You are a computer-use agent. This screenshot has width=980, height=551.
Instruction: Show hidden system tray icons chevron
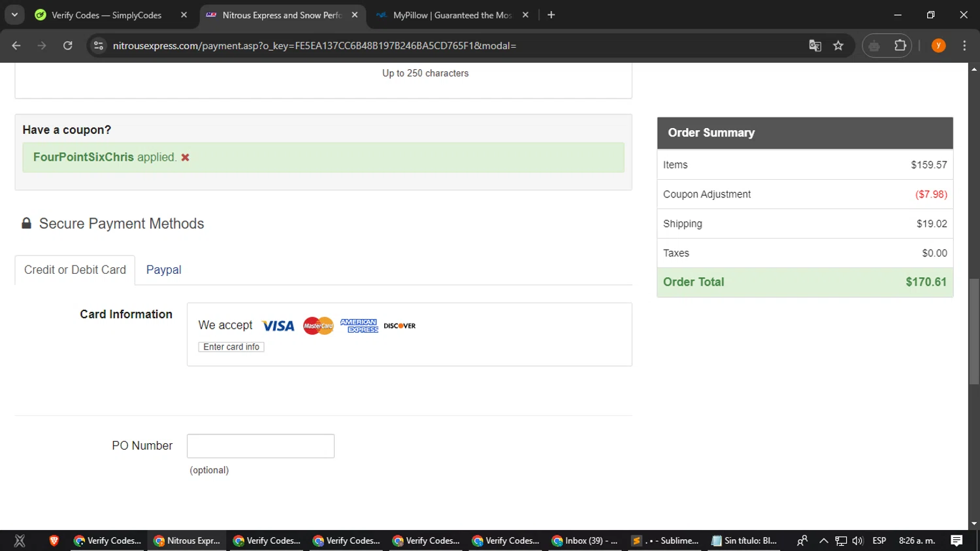[x=823, y=541]
